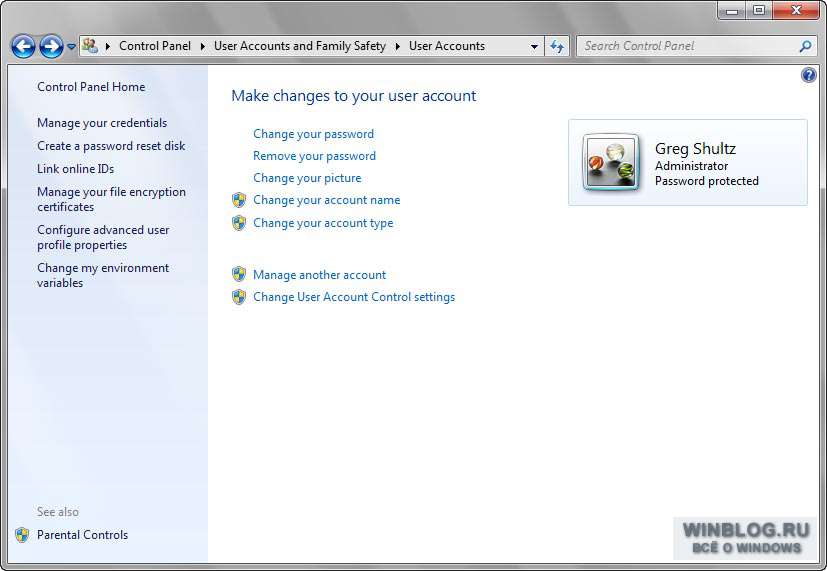
Task: Open the recent pages dropdown arrow
Action: click(71, 46)
